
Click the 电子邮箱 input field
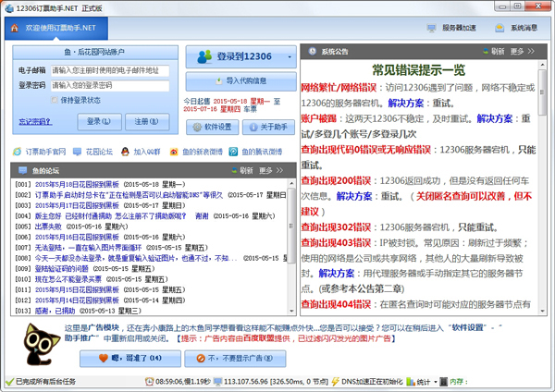pos(110,71)
